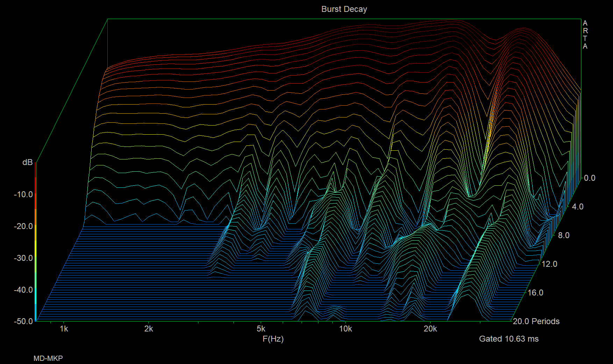This screenshot has height=364, width=613.
Task: Click the F(Hz) axis title
Action: click(x=273, y=339)
